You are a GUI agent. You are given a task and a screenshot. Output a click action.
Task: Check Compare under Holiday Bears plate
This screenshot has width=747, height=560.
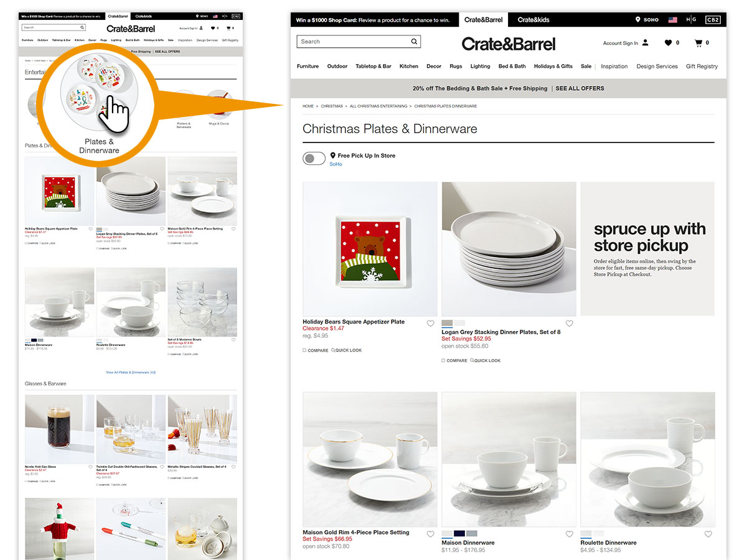coord(304,350)
